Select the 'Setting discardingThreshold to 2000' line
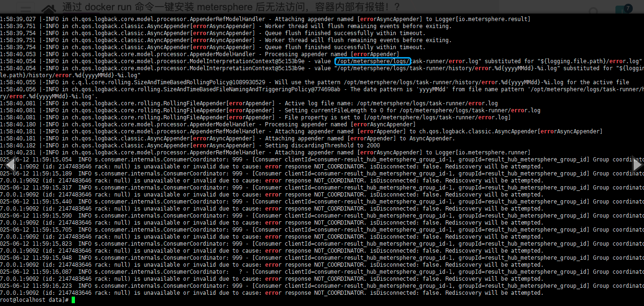Image resolution: width=644 pixels, height=306 pixels. pyautogui.click(x=190, y=146)
